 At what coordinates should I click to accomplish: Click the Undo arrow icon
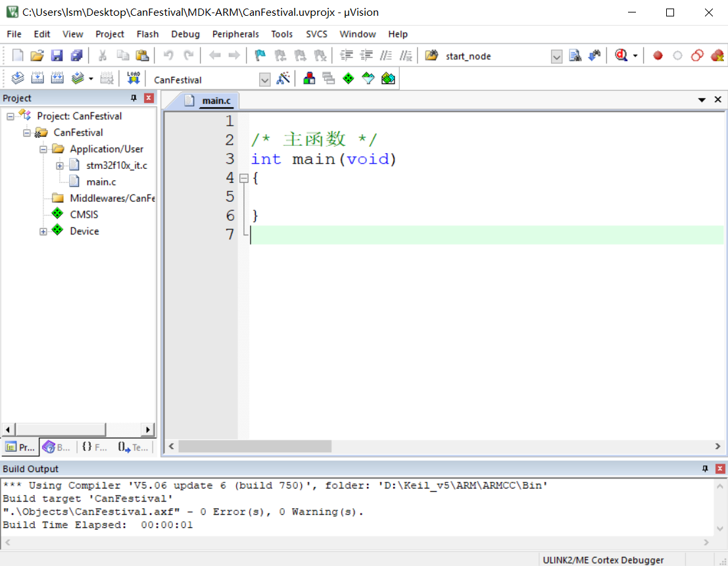coord(168,56)
